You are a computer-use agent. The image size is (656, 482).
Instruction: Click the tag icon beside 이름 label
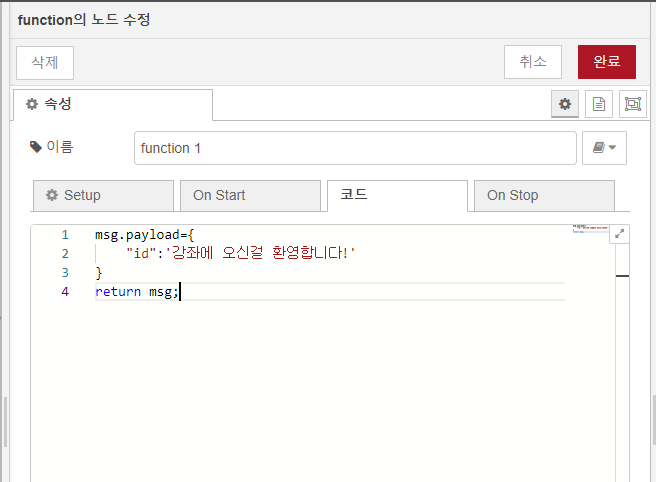pos(36,147)
